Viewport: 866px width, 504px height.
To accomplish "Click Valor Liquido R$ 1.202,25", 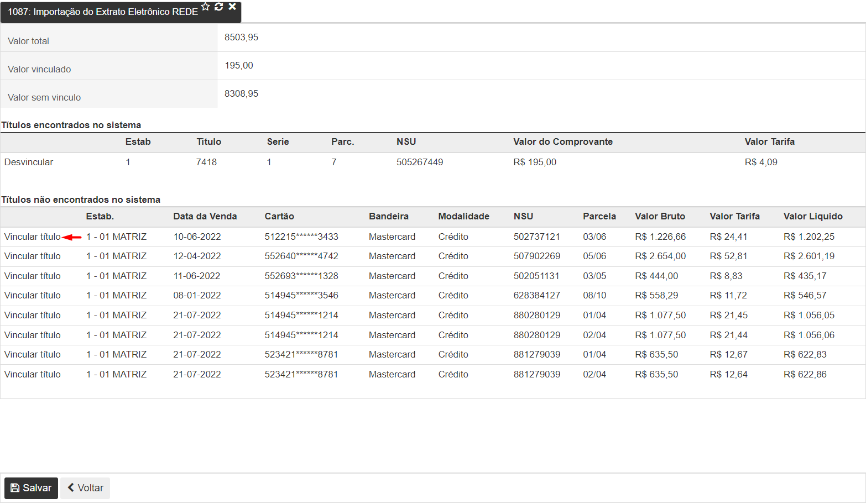I will tap(809, 237).
